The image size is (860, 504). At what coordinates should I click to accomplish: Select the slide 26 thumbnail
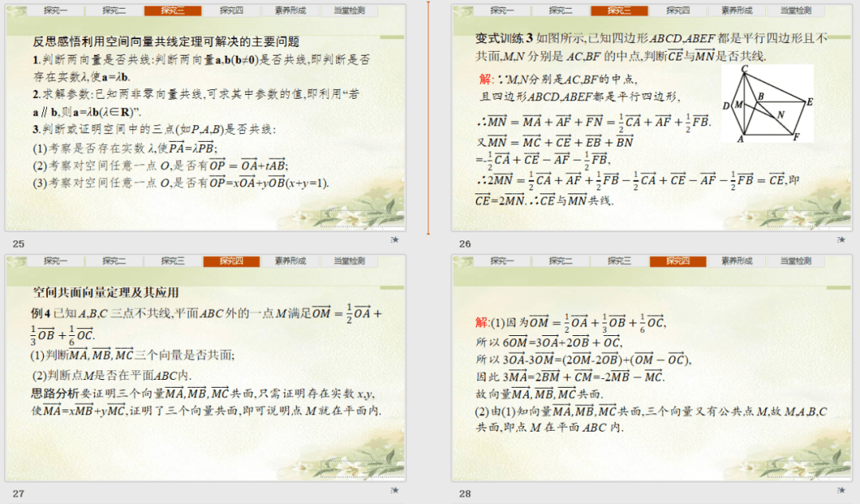(x=652, y=118)
